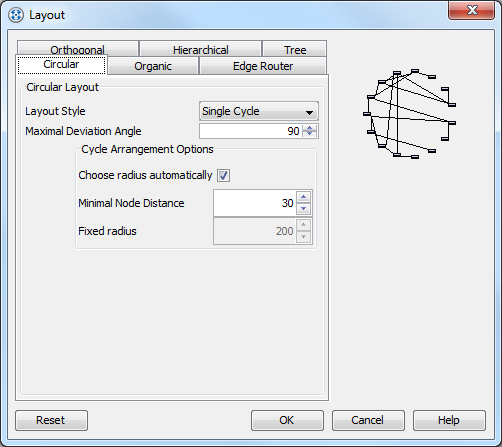This screenshot has width=502, height=447.
Task: Open the Hierarchical tab
Action: point(201,49)
